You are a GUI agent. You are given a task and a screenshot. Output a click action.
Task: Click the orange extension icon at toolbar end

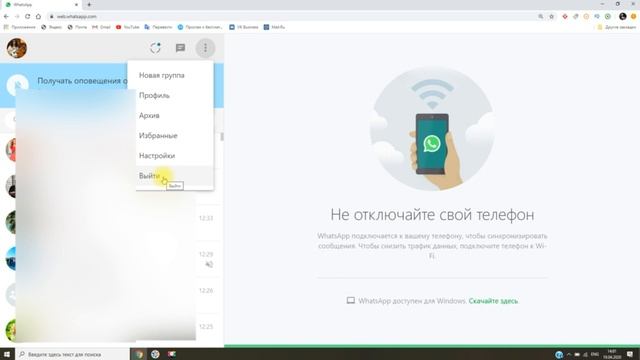tap(633, 16)
